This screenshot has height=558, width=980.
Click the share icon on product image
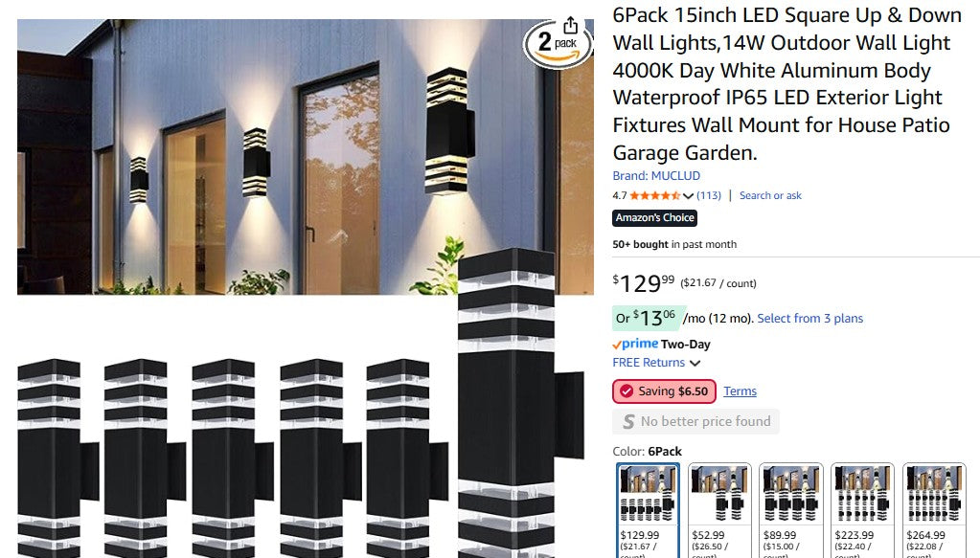click(x=570, y=25)
